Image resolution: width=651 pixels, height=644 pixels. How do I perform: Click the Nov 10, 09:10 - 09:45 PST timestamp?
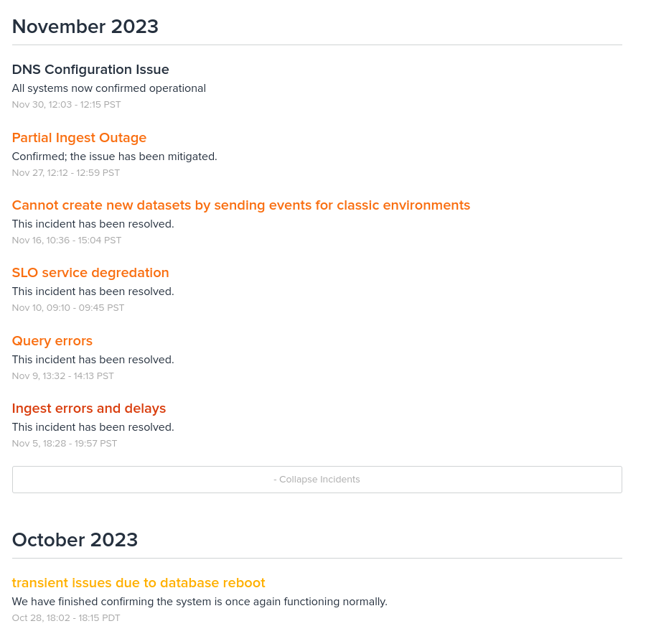click(x=68, y=308)
